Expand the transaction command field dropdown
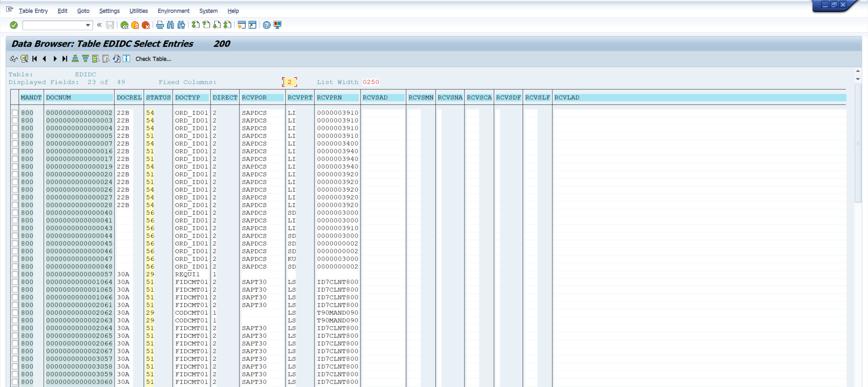The image size is (868, 387). click(88, 25)
